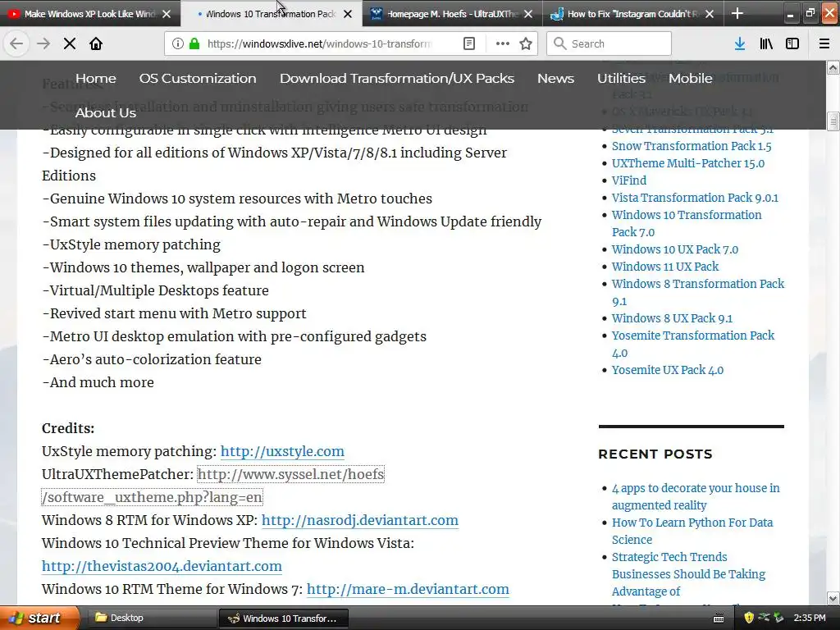Show site information icon in address bar
Screen dimensions: 840x630
coord(177,43)
